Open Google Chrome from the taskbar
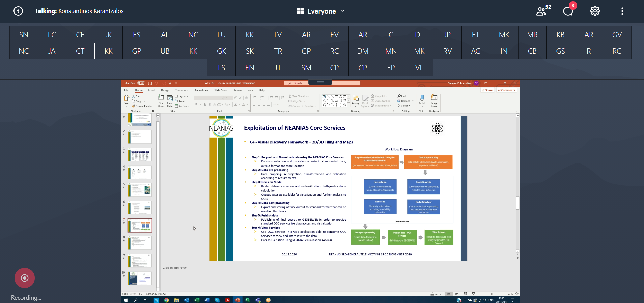The width and height of the screenshot is (644, 303). click(166, 300)
